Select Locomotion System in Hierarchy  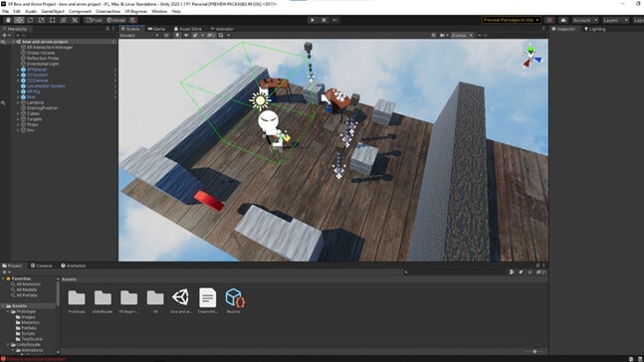[46, 87]
